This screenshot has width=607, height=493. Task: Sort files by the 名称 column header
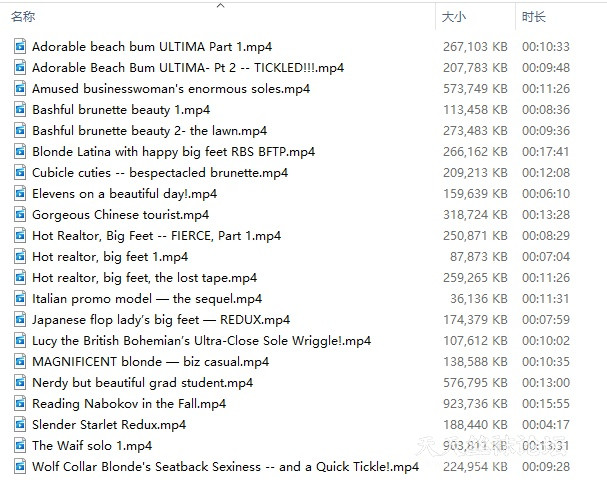click(24, 17)
